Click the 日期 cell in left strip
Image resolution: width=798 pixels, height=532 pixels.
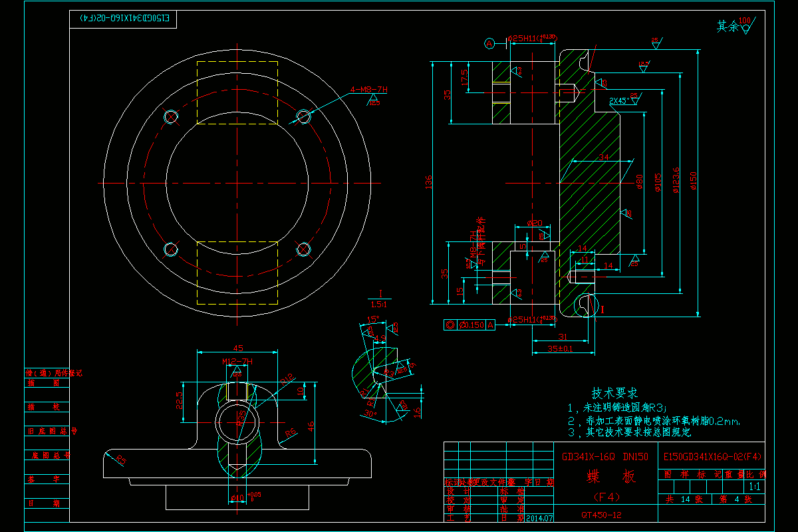click(47, 503)
